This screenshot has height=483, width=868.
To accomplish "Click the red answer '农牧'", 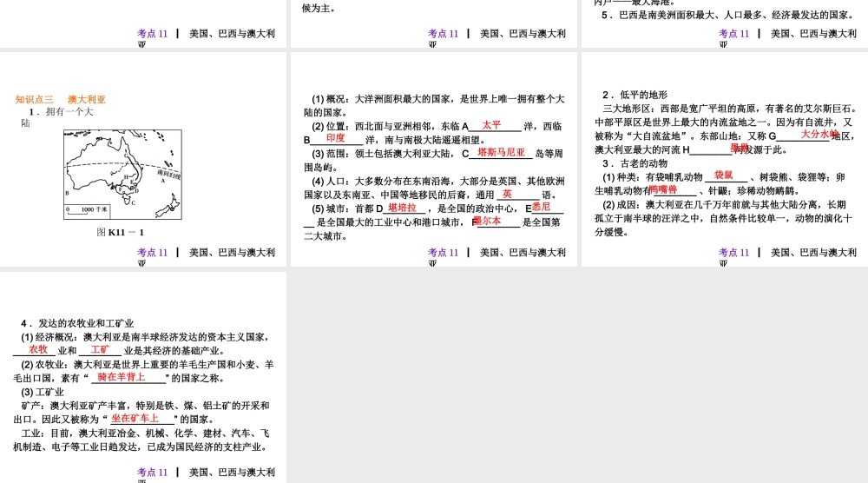I will (38, 349).
